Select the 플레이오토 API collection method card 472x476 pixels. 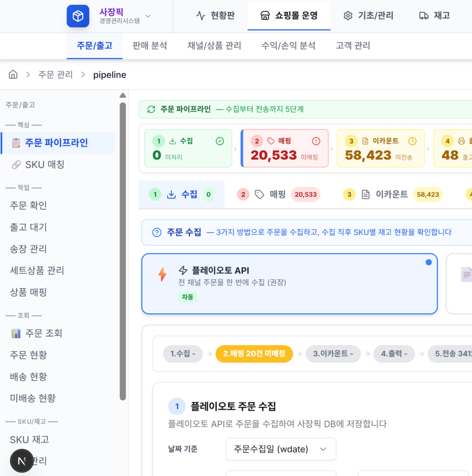289,284
